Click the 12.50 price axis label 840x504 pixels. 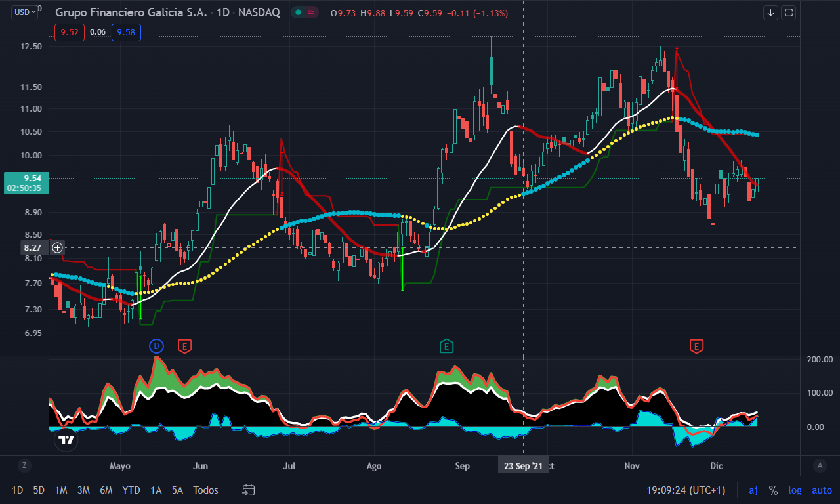click(32, 47)
